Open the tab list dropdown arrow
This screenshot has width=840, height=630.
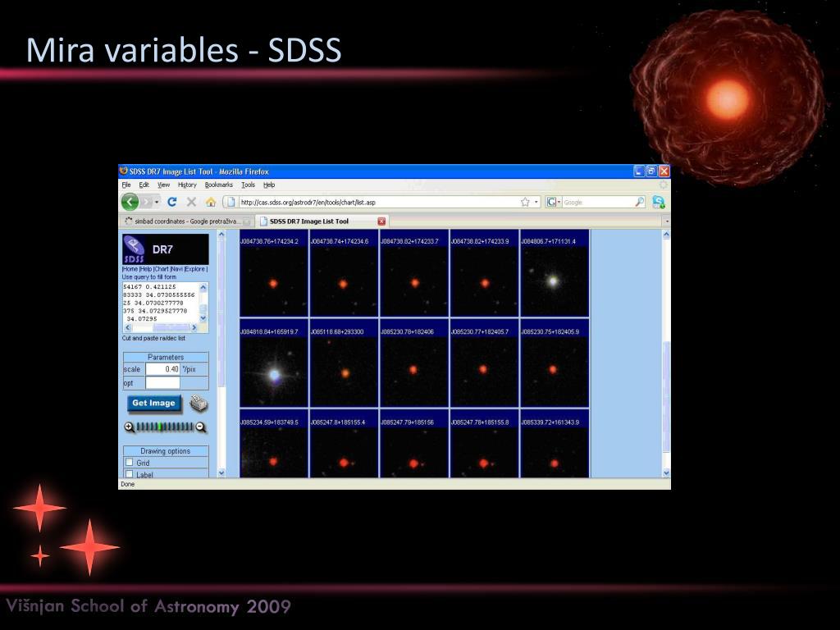[666, 221]
